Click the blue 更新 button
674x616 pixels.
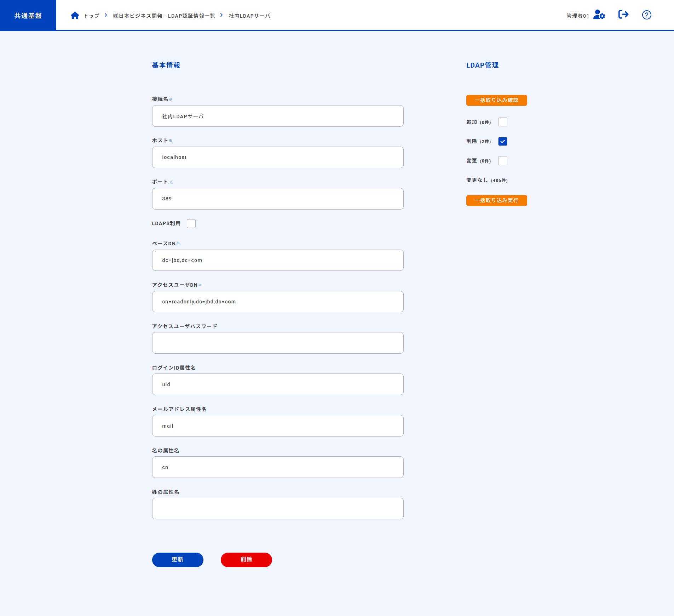tap(178, 560)
